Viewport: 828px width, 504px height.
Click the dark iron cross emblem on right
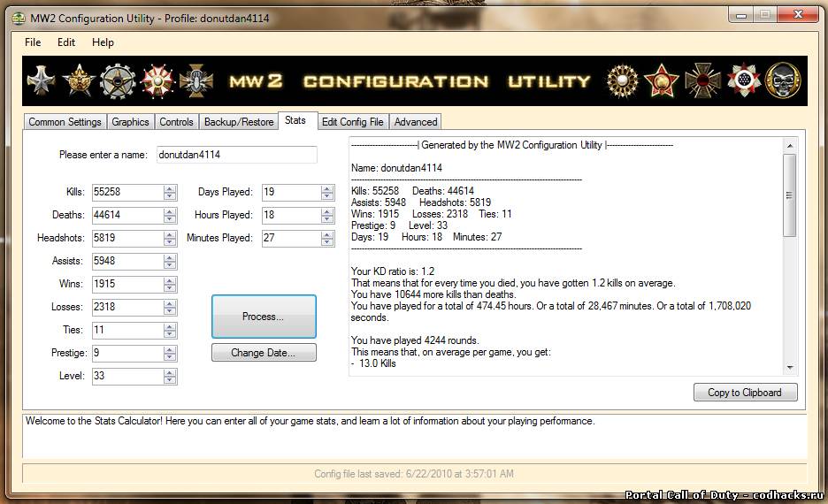702,80
